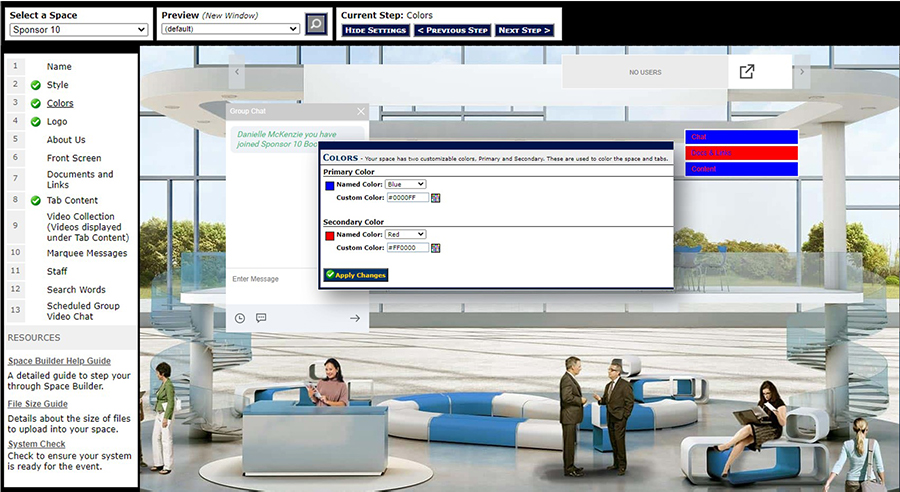Open the Space Builder Help Guide link
The image size is (900, 492).
click(x=59, y=361)
